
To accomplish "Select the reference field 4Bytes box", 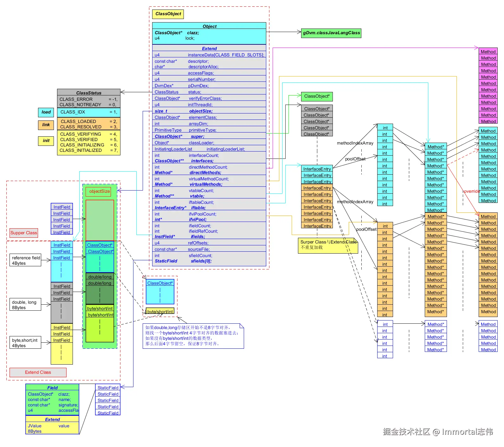I will click(26, 260).
